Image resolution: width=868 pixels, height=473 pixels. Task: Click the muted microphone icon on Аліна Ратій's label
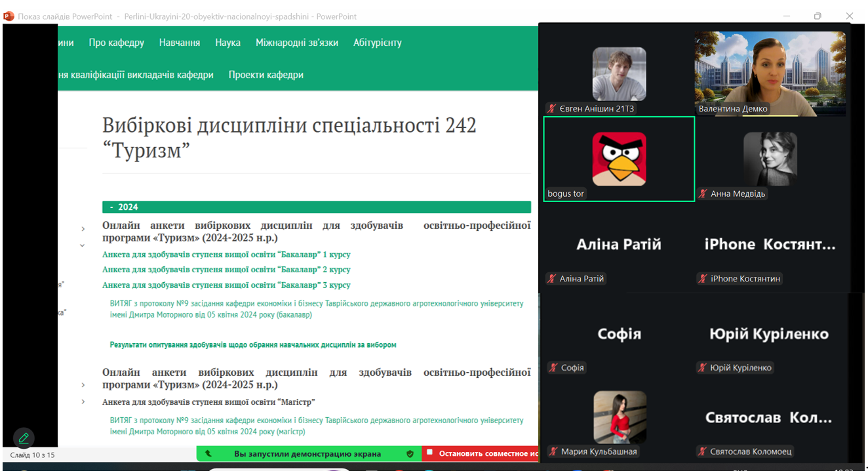(552, 279)
